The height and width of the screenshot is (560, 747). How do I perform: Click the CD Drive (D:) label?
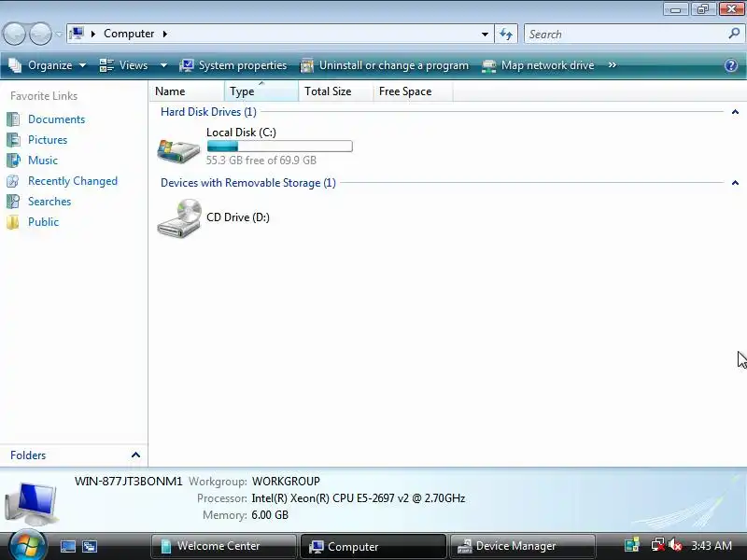(238, 217)
